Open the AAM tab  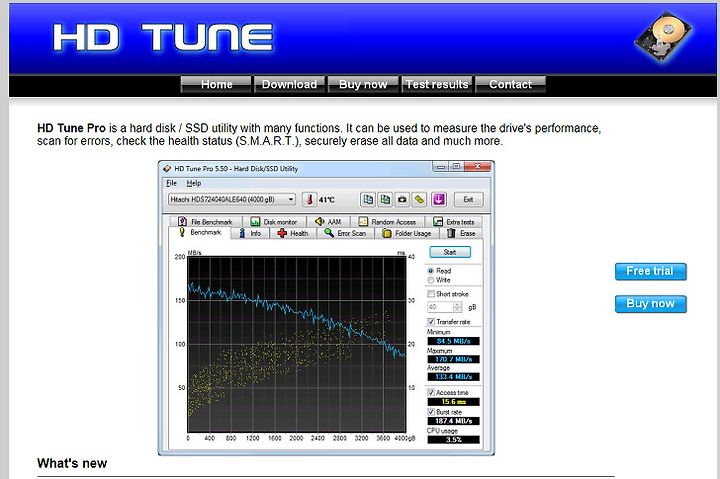328,221
